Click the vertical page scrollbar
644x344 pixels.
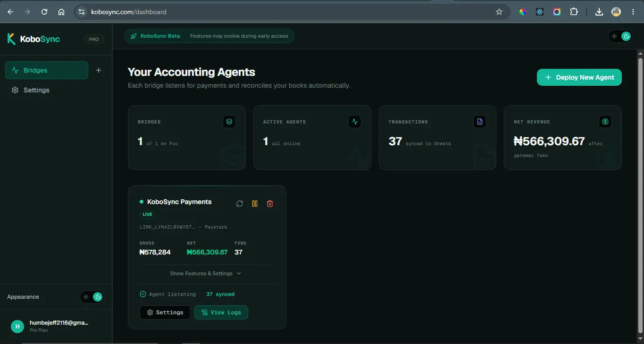click(640, 196)
